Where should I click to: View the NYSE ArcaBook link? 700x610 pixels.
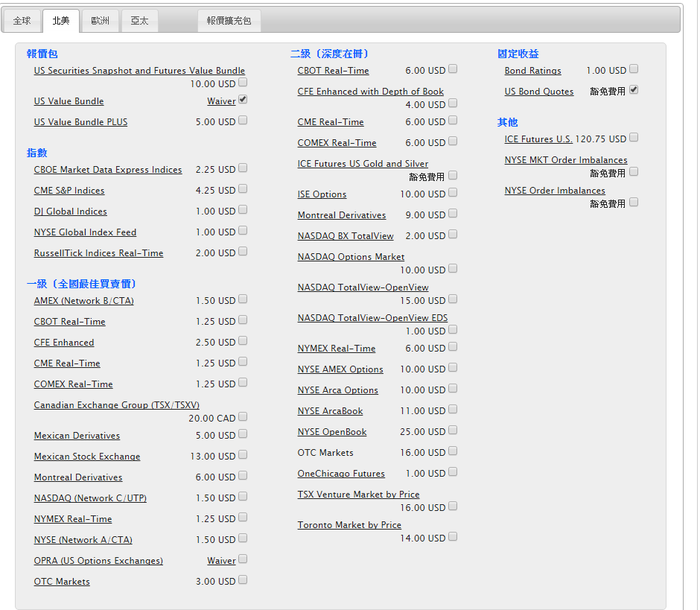(x=331, y=411)
